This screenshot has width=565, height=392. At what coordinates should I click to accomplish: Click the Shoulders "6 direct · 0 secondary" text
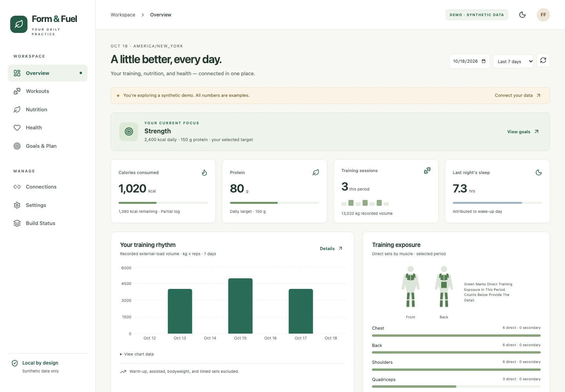521,362
